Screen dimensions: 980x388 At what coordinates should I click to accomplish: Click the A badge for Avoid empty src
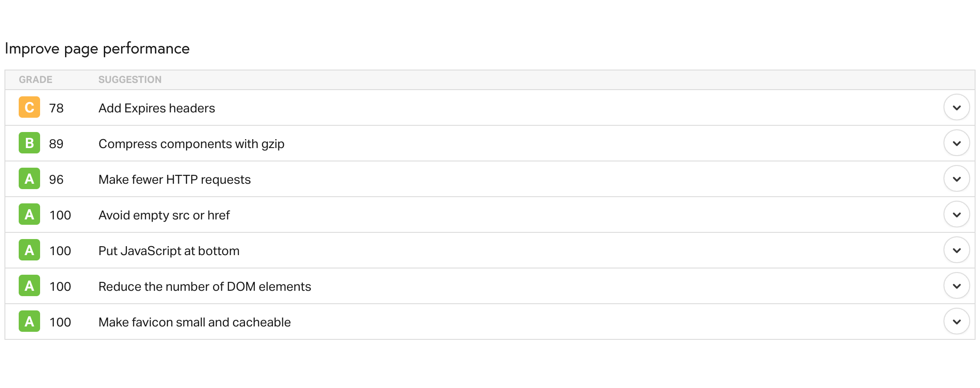pyautogui.click(x=29, y=215)
